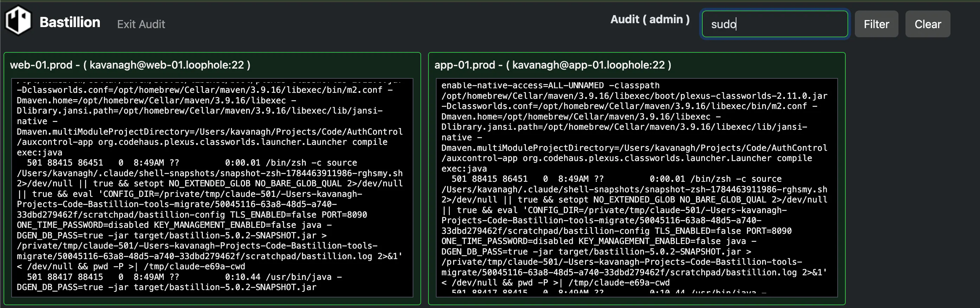Viewport: 980px width, 308px height.
Task: Select the app-01.prod session header
Action: [x=553, y=65]
